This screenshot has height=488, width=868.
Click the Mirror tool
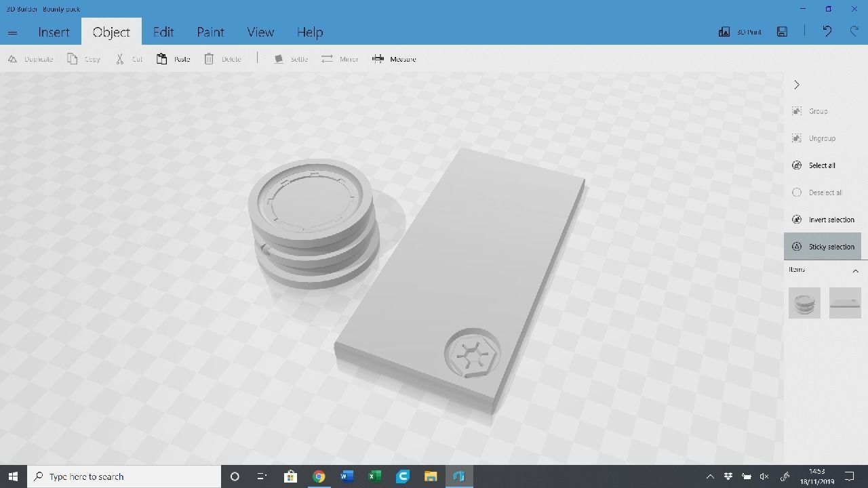tap(340, 59)
